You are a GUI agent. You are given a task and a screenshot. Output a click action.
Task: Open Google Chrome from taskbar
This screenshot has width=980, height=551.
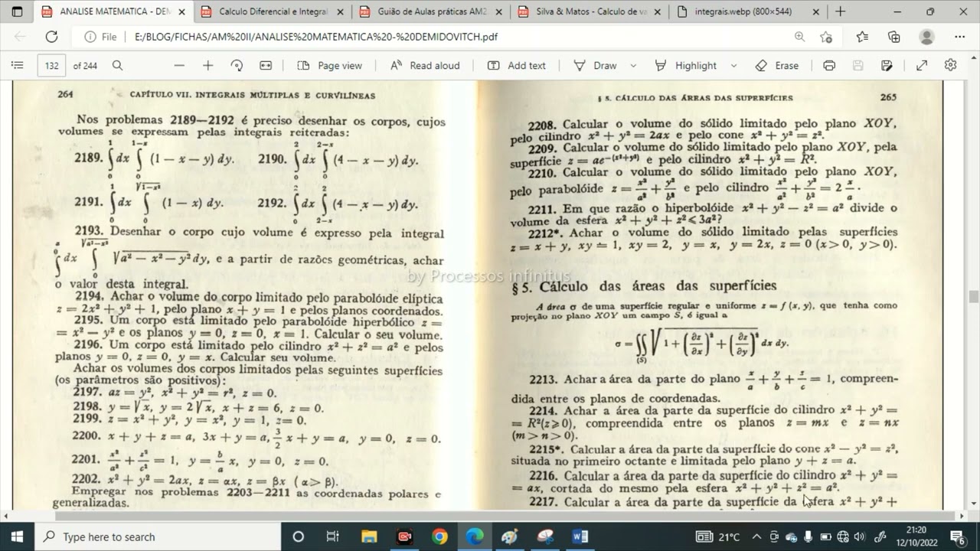[x=439, y=536]
